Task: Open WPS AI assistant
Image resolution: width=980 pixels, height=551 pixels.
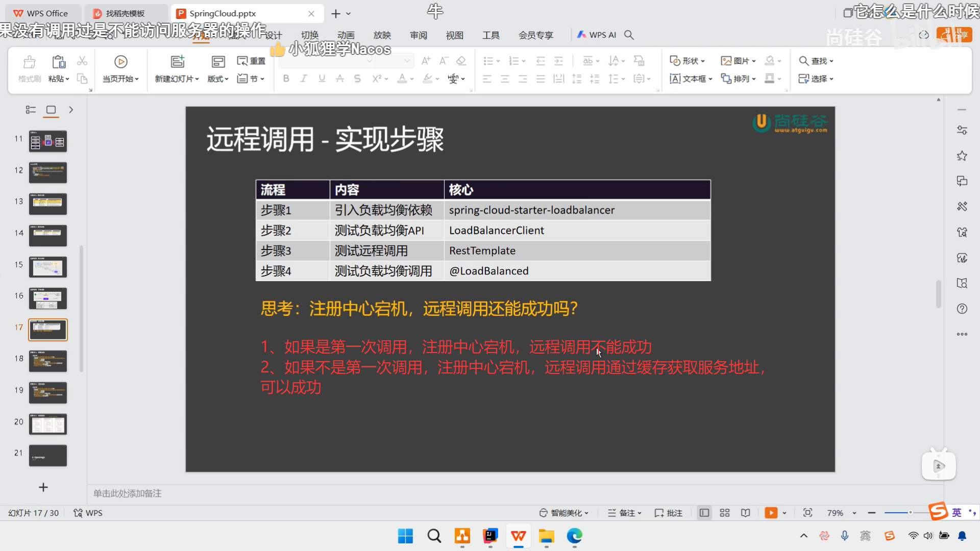Action: click(x=596, y=35)
